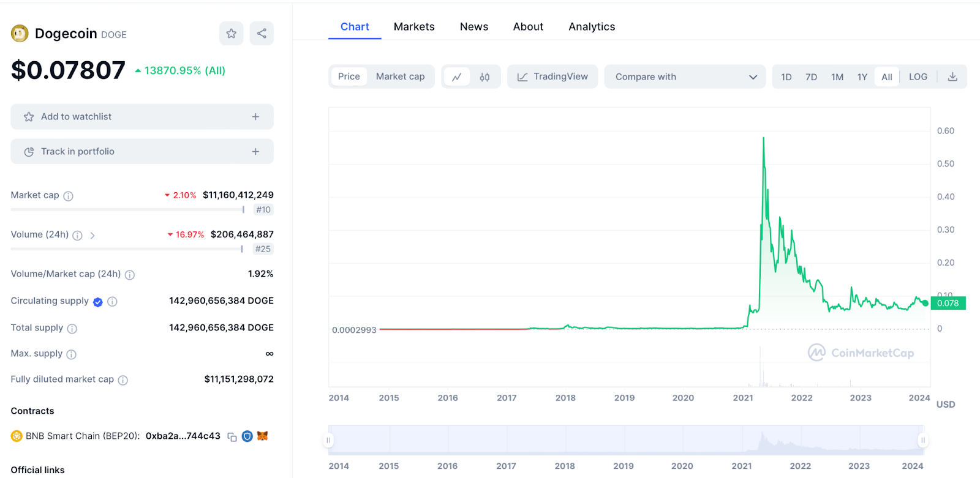Open the Analytics tab

pos(592,27)
